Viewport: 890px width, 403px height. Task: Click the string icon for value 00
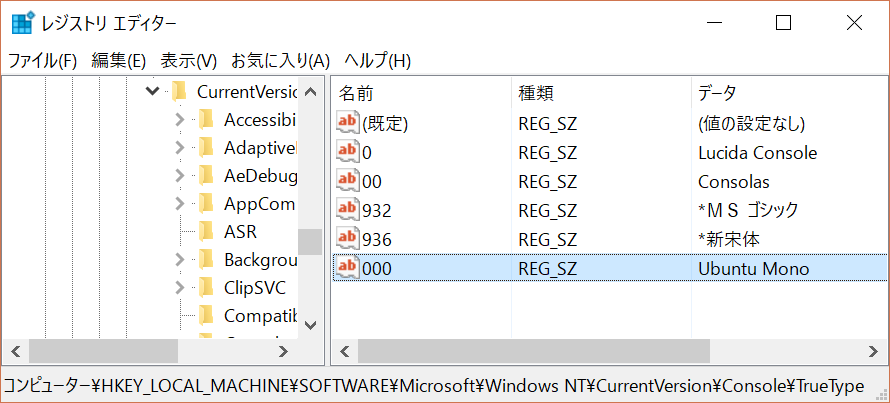(347, 180)
